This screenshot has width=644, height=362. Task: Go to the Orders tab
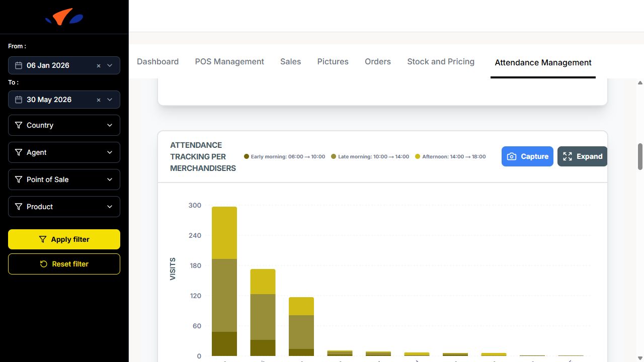[x=378, y=61]
